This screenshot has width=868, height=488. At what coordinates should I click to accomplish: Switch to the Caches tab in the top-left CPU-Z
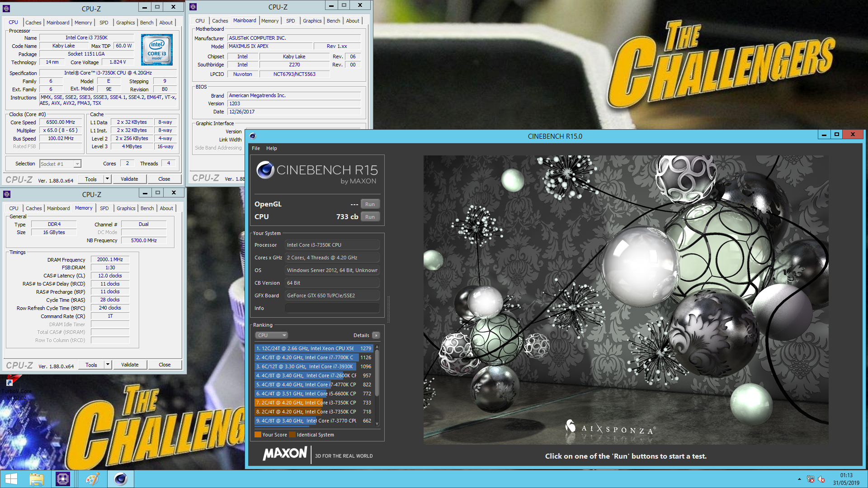click(x=33, y=23)
